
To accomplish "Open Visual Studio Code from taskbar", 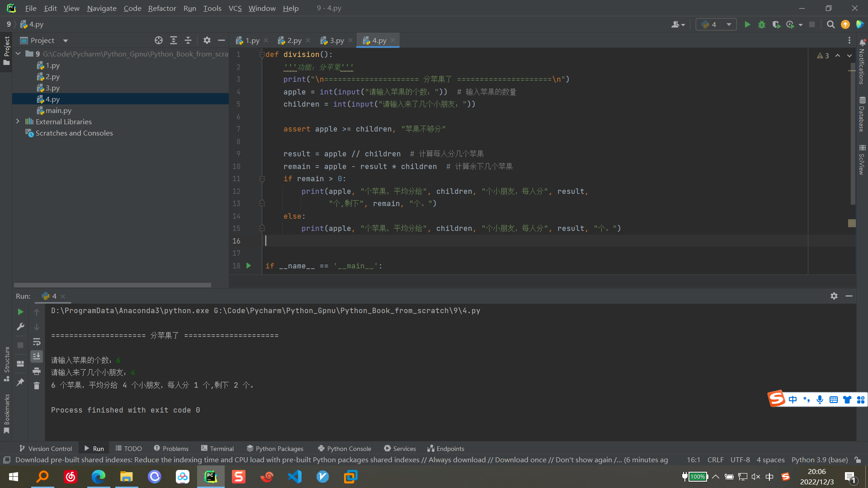I will click(295, 477).
